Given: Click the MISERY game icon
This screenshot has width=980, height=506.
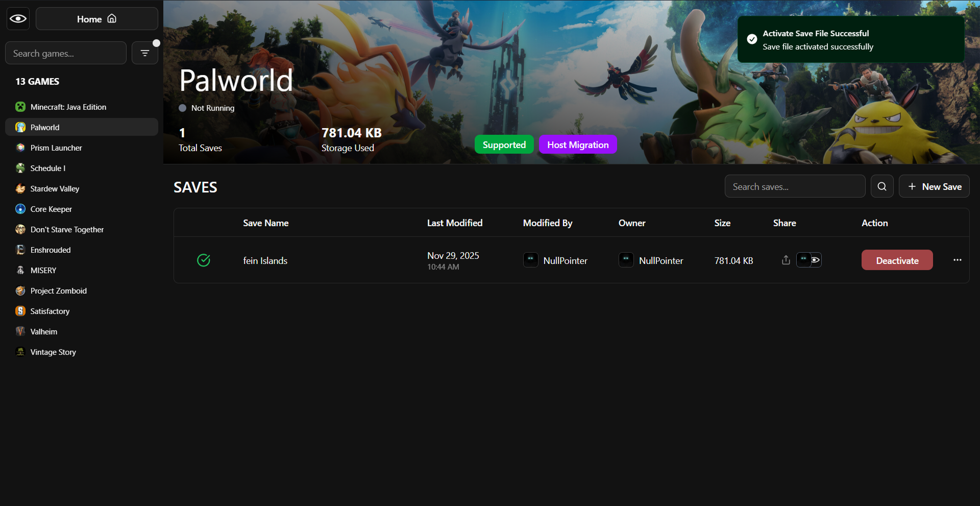Looking at the screenshot, I should pos(20,270).
